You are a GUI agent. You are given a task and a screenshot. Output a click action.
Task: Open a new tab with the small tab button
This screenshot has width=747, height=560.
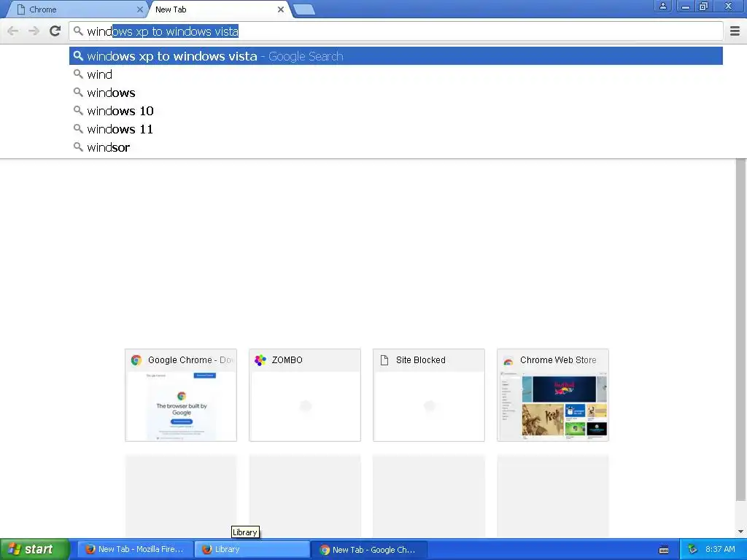tap(304, 9)
